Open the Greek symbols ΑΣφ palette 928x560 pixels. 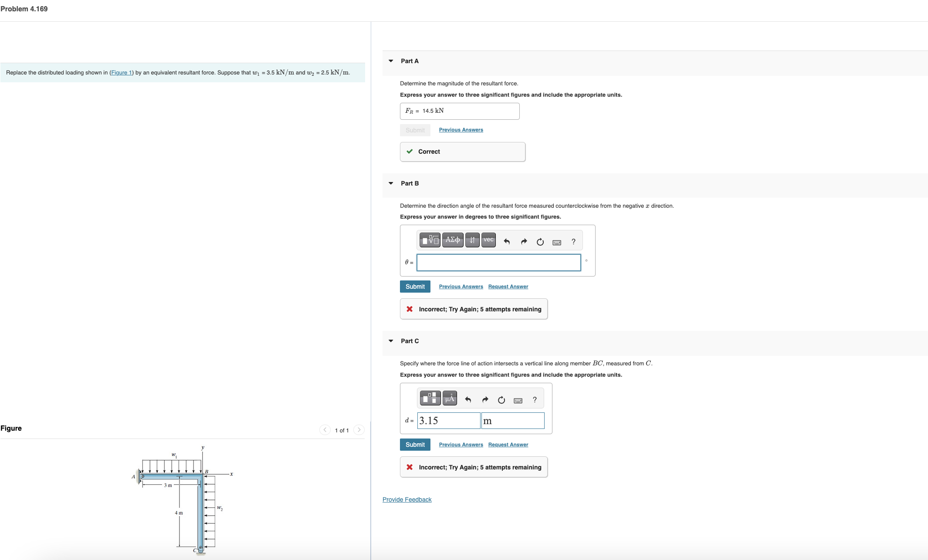coord(452,240)
